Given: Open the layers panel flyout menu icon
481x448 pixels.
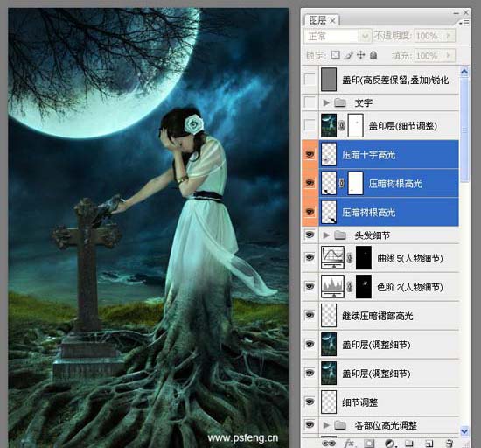Looking at the screenshot, I should pos(464,23).
